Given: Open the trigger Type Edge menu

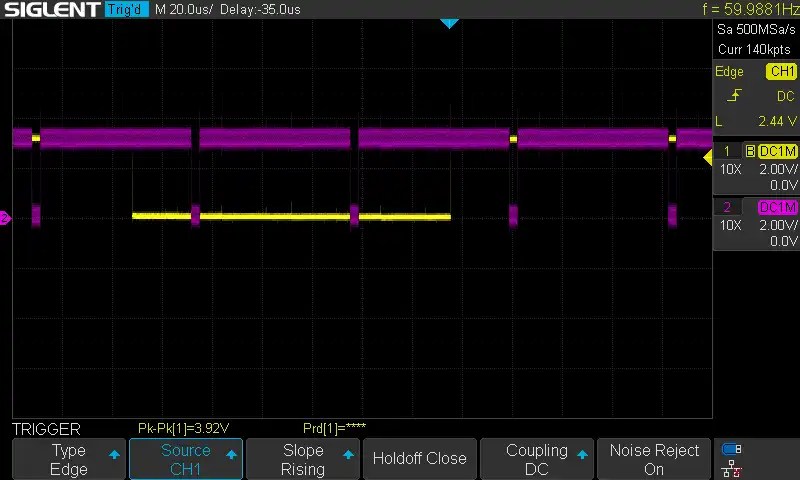Looking at the screenshot, I should tap(69, 459).
